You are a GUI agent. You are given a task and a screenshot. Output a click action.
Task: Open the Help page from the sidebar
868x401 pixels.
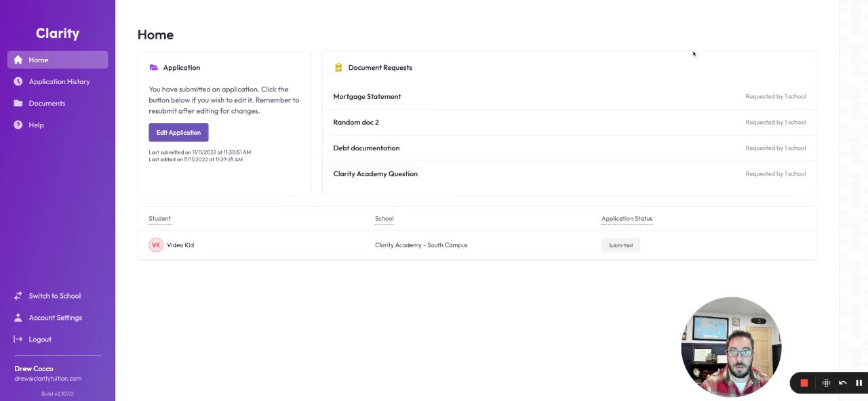point(36,125)
